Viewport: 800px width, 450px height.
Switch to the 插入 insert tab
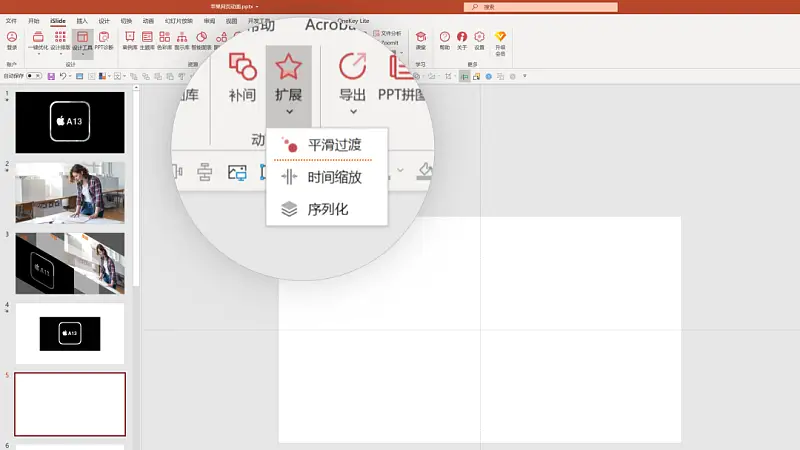(82, 21)
